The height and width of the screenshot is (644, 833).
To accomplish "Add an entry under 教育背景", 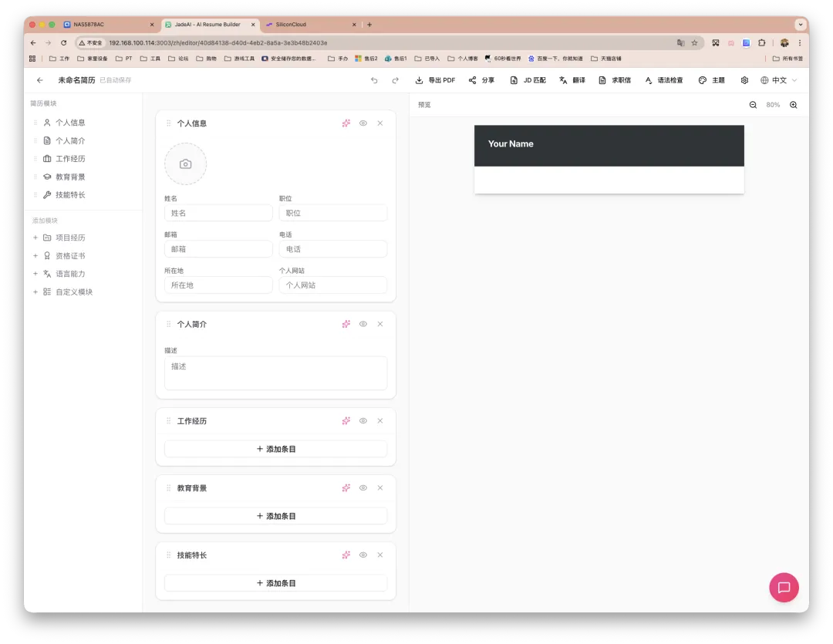I will coord(275,516).
